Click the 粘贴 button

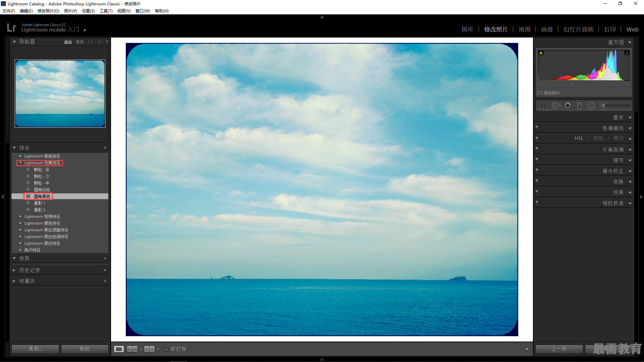(85, 349)
